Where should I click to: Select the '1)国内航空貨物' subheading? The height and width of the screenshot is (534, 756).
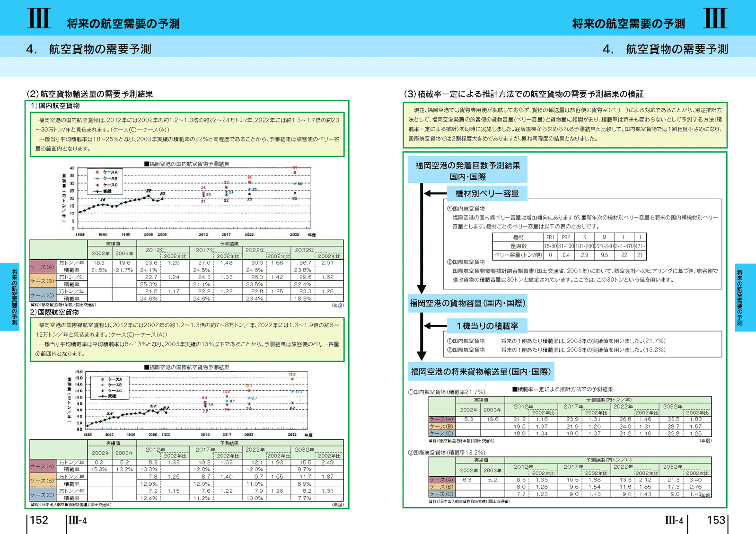[55, 106]
